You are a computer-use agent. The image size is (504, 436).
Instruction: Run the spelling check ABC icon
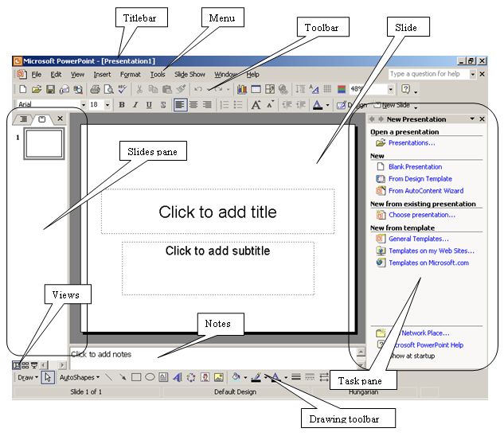click(x=123, y=89)
